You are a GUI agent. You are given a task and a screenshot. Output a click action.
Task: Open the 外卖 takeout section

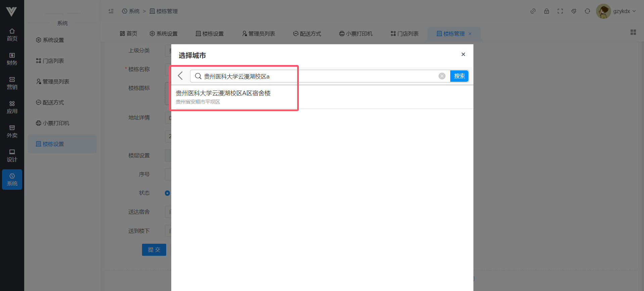coord(12,131)
